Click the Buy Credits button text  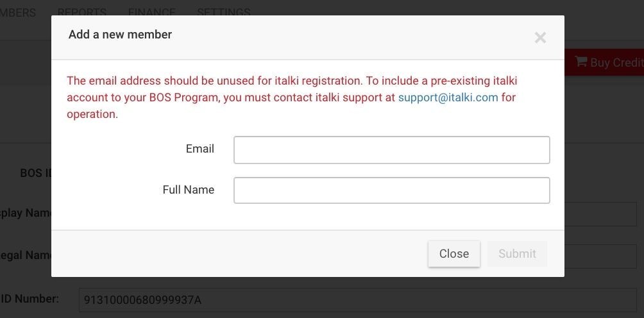pyautogui.click(x=617, y=62)
